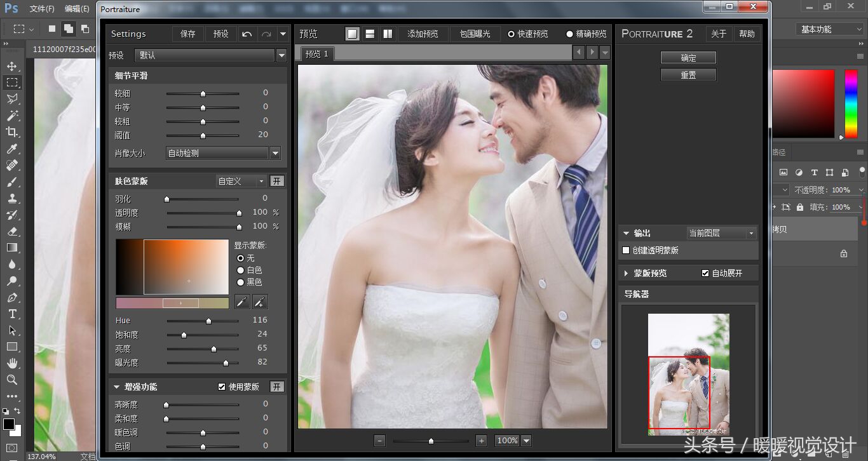Click the zoom in plus button

[481, 441]
